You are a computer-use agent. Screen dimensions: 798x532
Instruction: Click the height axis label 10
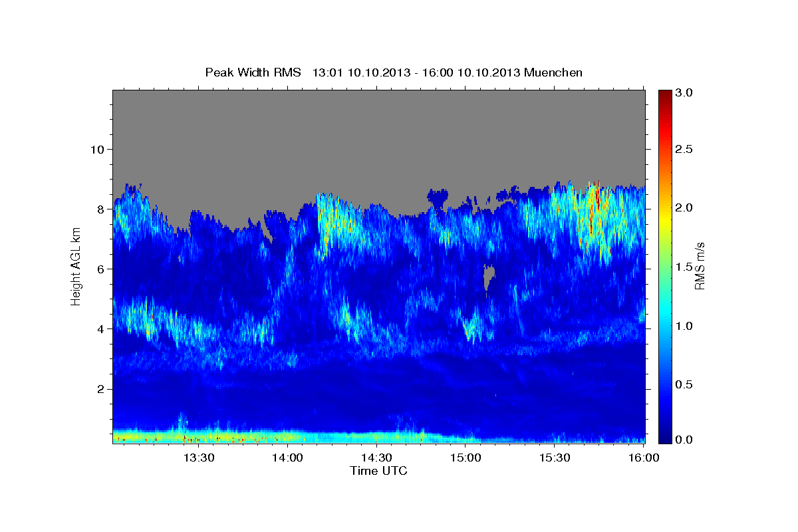coord(99,149)
